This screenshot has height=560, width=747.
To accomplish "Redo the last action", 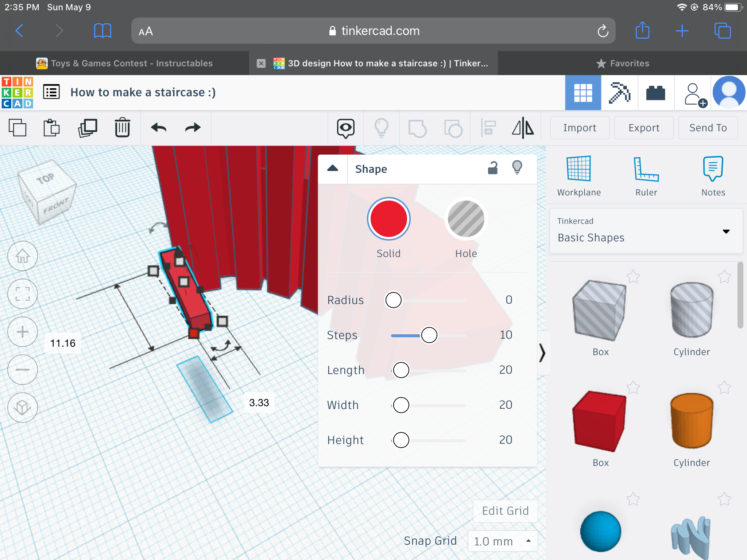I will coord(193,128).
